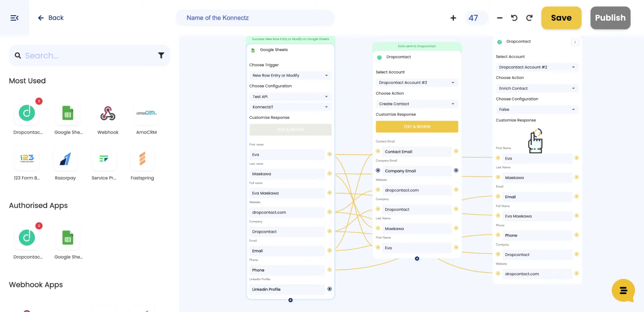The height and width of the screenshot is (312, 644).
Task: Zoom in with the plus icon
Action: (453, 18)
